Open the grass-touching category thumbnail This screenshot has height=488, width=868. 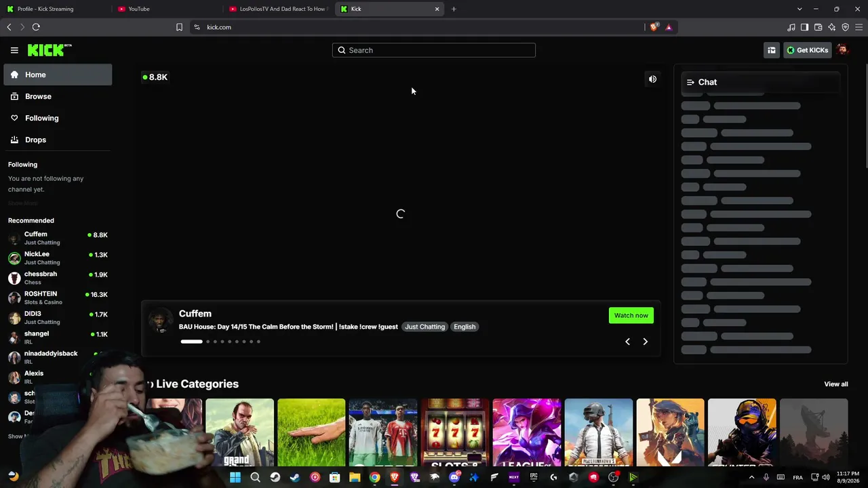coord(311,432)
